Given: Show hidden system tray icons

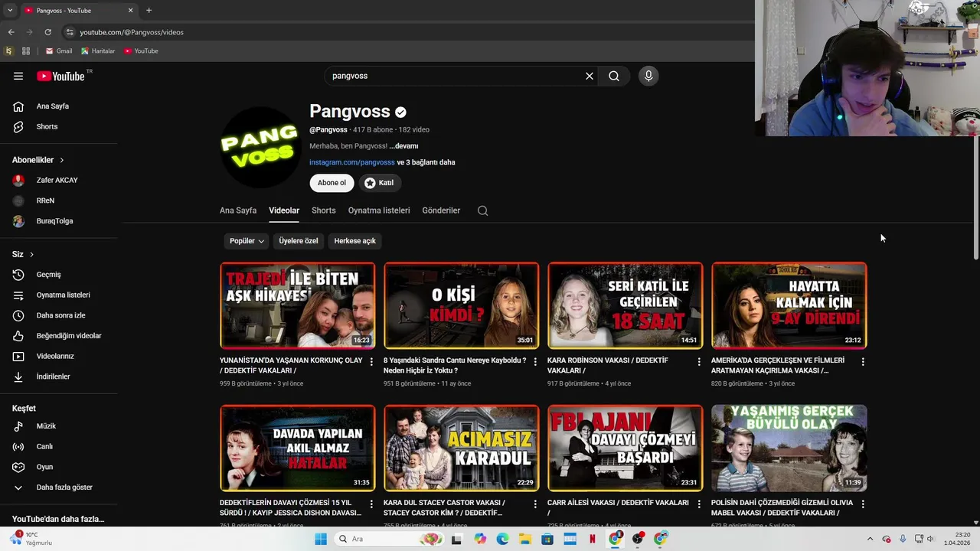Looking at the screenshot, I should click(869, 539).
